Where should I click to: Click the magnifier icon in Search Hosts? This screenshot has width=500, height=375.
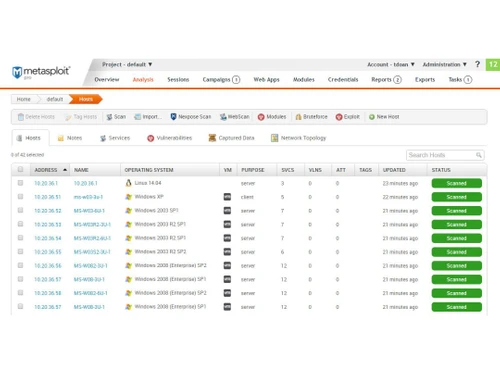tap(479, 155)
